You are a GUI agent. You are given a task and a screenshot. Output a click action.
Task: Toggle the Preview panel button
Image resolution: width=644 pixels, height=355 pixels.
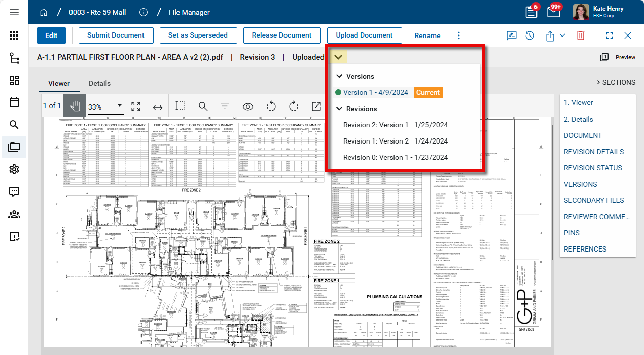(618, 57)
